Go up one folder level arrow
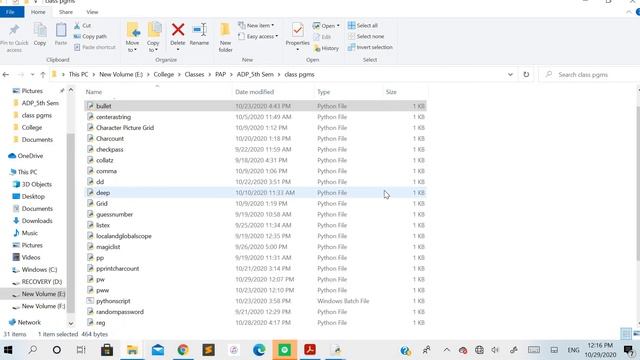The height and width of the screenshot is (360, 640). (x=43, y=75)
